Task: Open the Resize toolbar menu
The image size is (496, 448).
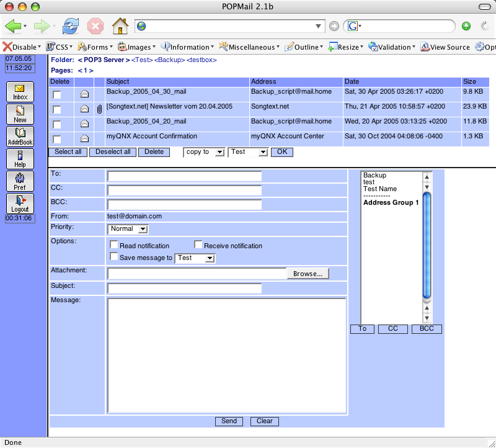Action: 346,47
